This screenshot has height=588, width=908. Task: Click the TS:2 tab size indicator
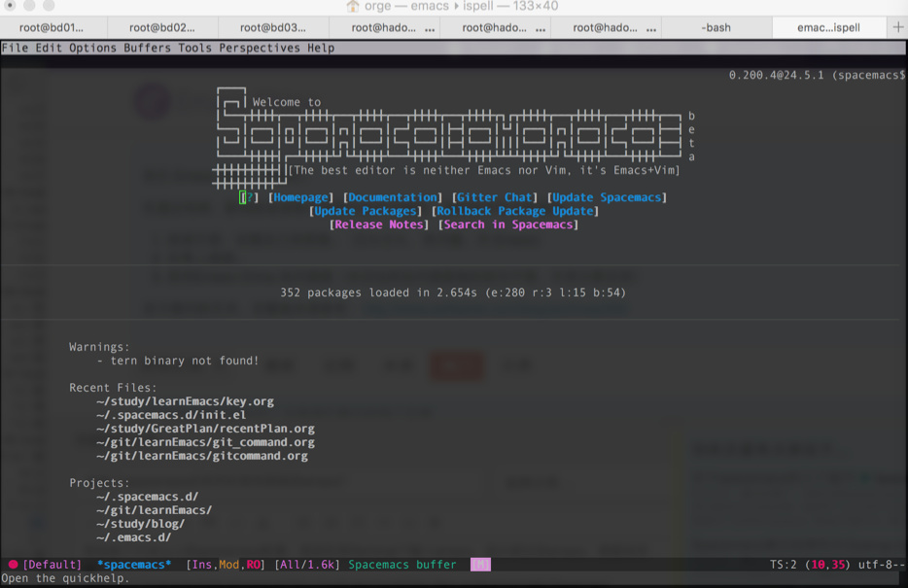point(783,565)
